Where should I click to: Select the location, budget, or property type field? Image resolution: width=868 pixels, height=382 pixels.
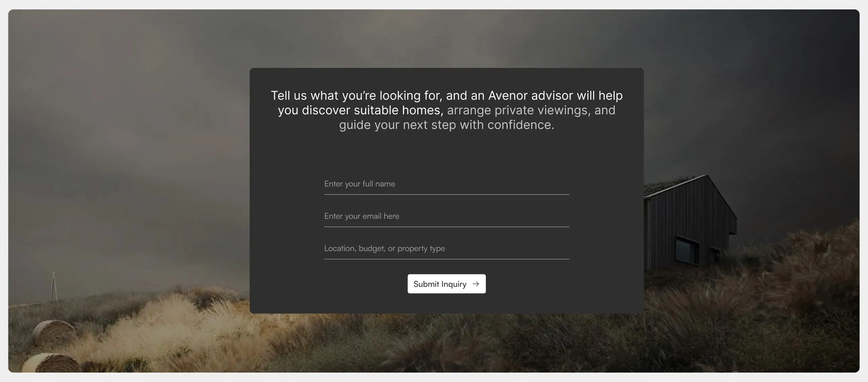click(x=447, y=249)
